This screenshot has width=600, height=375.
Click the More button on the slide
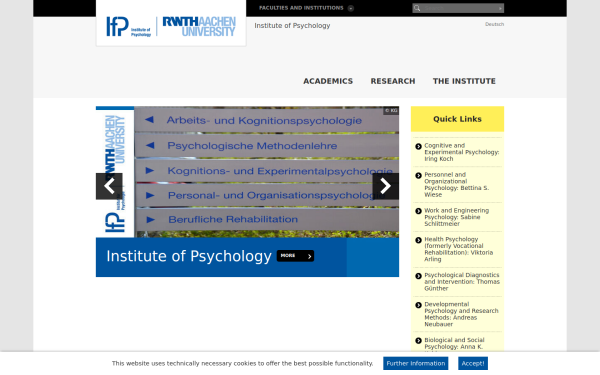(295, 256)
